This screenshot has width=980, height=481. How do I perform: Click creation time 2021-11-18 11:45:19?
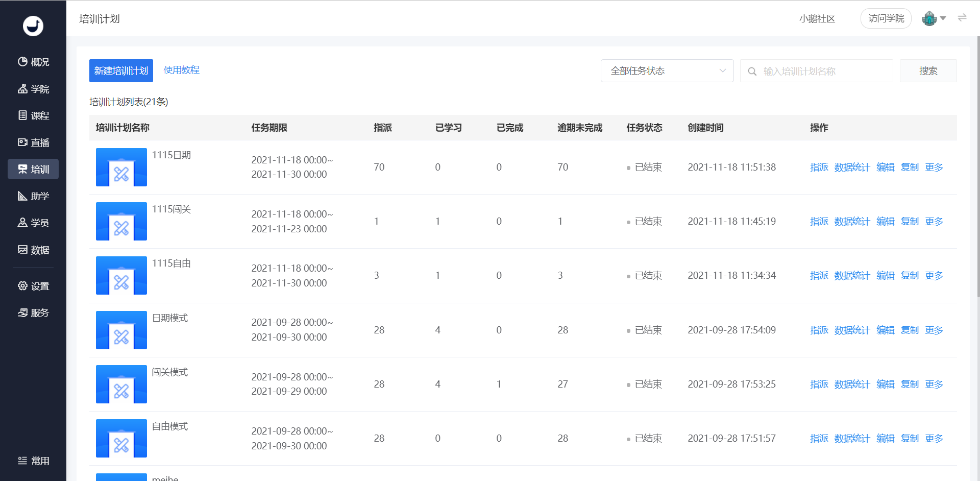(x=731, y=221)
